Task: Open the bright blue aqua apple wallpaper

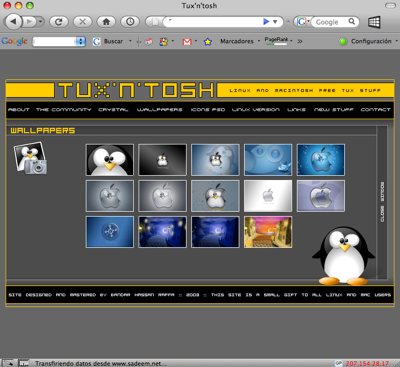Action: tap(321, 160)
